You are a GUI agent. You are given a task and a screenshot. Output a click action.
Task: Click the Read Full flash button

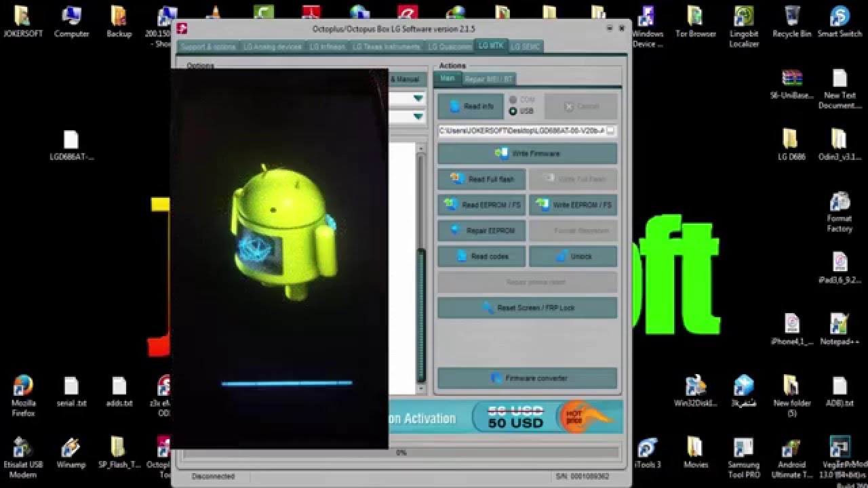(481, 180)
